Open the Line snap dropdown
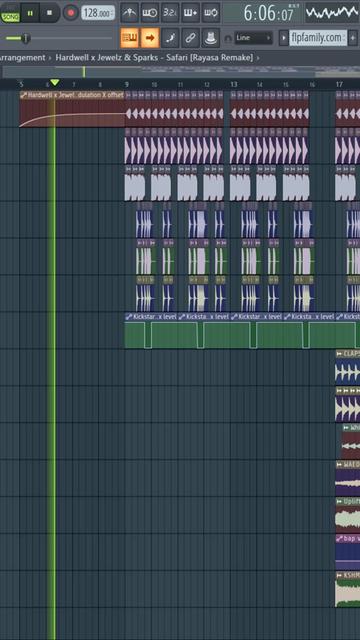The image size is (360, 640). (253, 38)
